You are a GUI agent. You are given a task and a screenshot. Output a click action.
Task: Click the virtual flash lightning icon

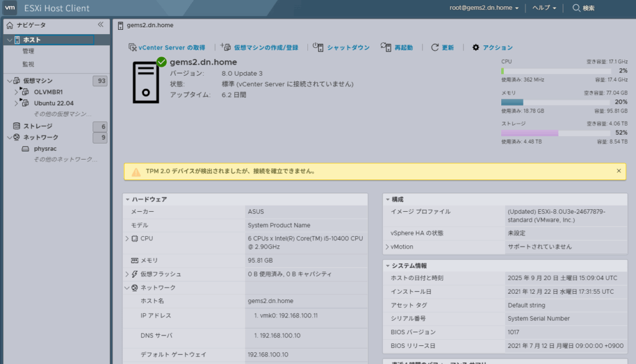click(x=135, y=274)
